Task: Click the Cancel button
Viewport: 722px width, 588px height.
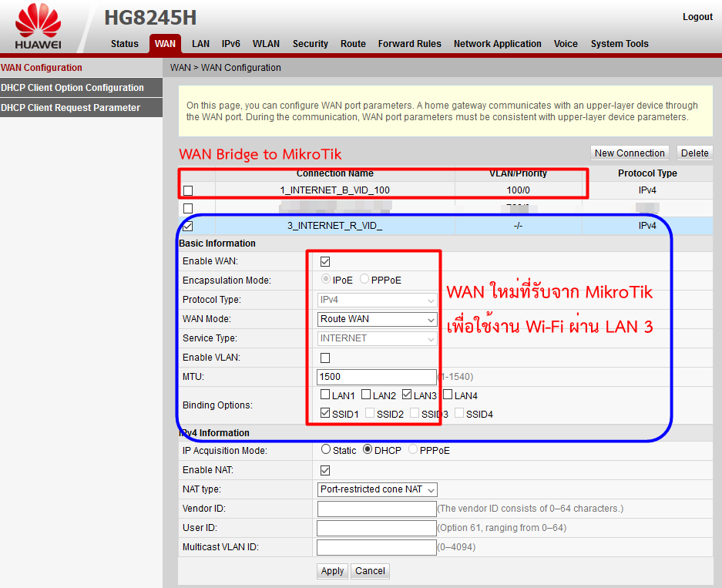Action: (370, 571)
